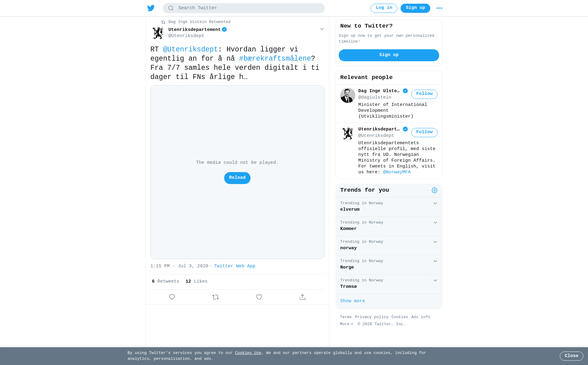Open the share tweet icon
This screenshot has height=365, width=588.
(x=303, y=297)
